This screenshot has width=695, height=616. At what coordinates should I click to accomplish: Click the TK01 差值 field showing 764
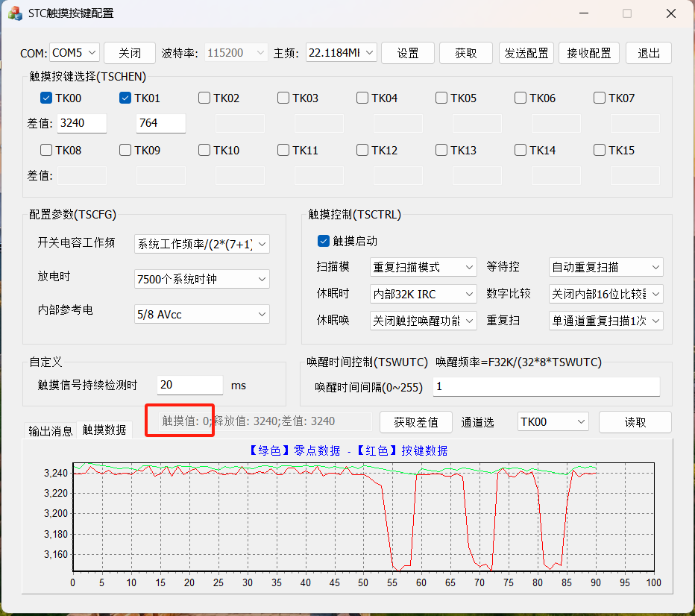pos(161,123)
